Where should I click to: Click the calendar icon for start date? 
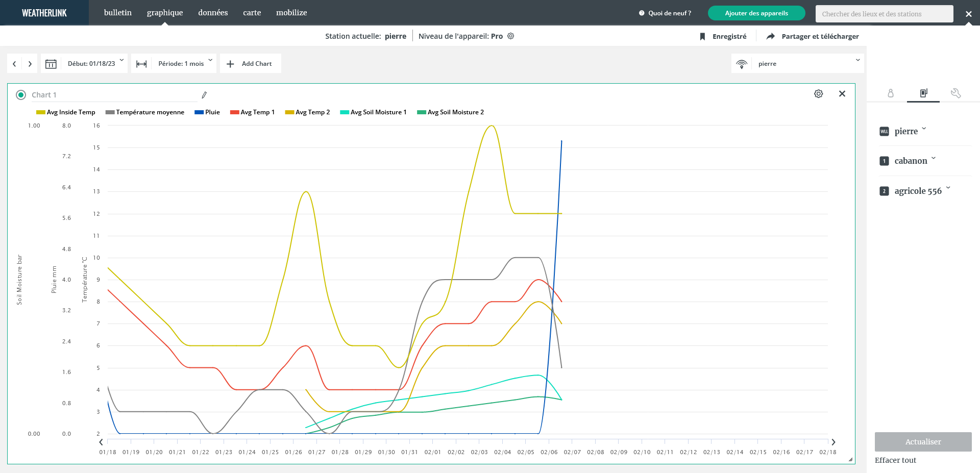click(51, 64)
